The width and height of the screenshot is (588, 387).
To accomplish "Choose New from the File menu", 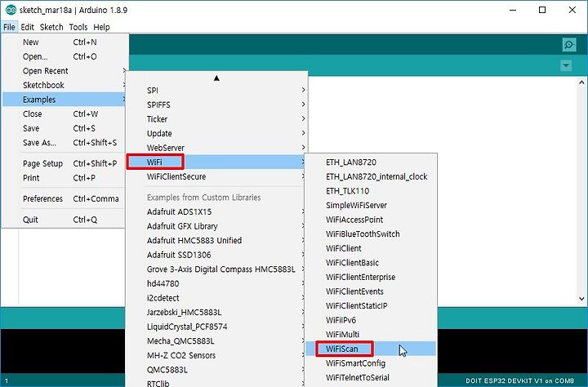I will (64, 42).
